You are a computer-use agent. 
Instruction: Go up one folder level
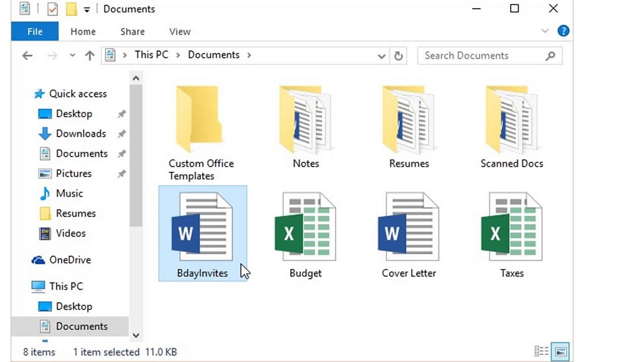pyautogui.click(x=90, y=56)
